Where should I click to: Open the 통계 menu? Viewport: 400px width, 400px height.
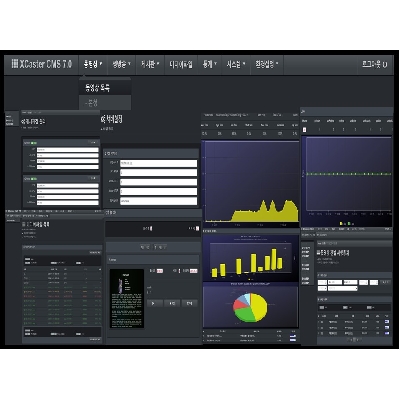coord(210,64)
